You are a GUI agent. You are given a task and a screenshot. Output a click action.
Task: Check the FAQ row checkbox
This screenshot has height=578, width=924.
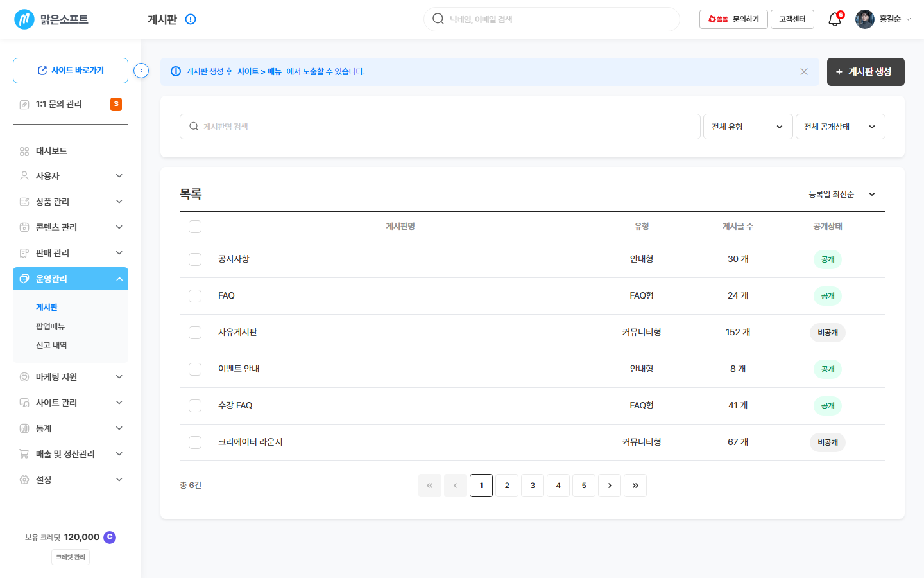tap(195, 296)
